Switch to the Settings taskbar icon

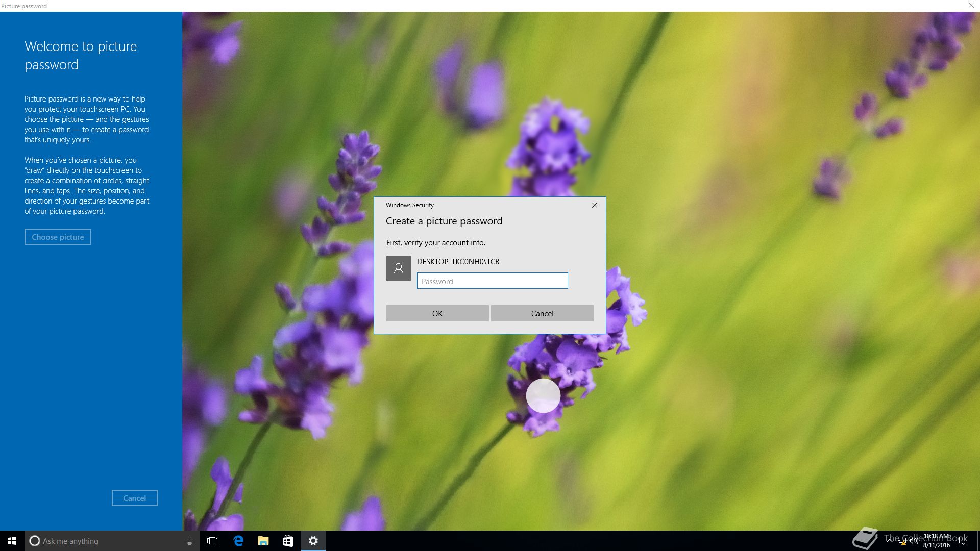313,541
